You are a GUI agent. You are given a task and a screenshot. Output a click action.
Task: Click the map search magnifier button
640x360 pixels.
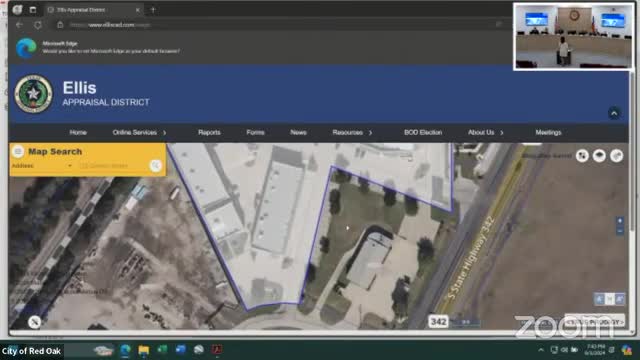(156, 165)
